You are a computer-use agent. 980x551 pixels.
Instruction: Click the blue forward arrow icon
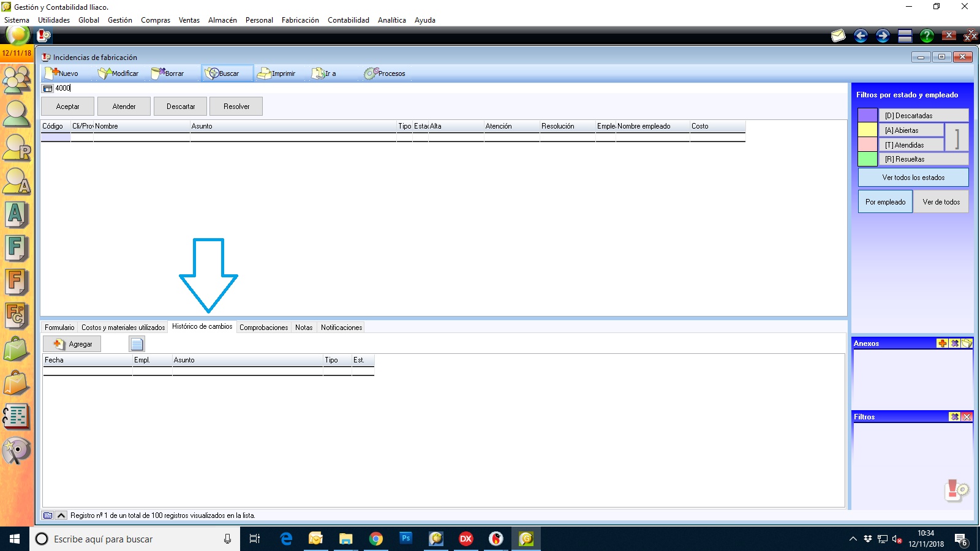tap(883, 36)
